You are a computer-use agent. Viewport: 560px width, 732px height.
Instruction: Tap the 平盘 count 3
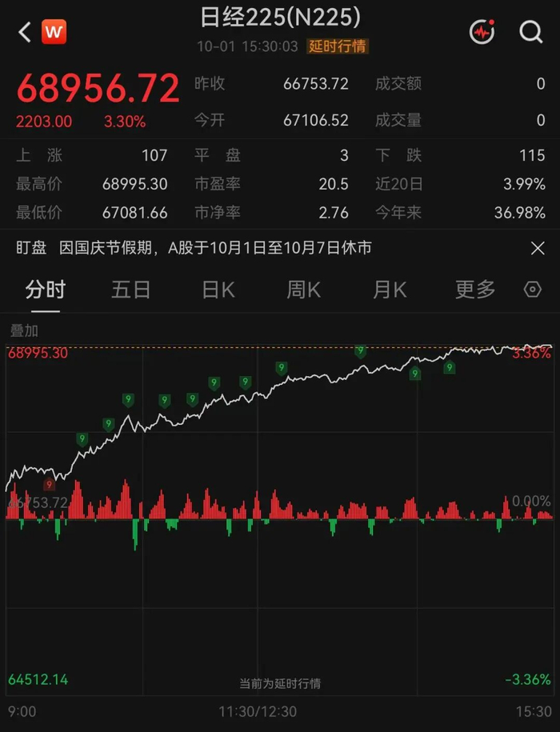pos(344,155)
